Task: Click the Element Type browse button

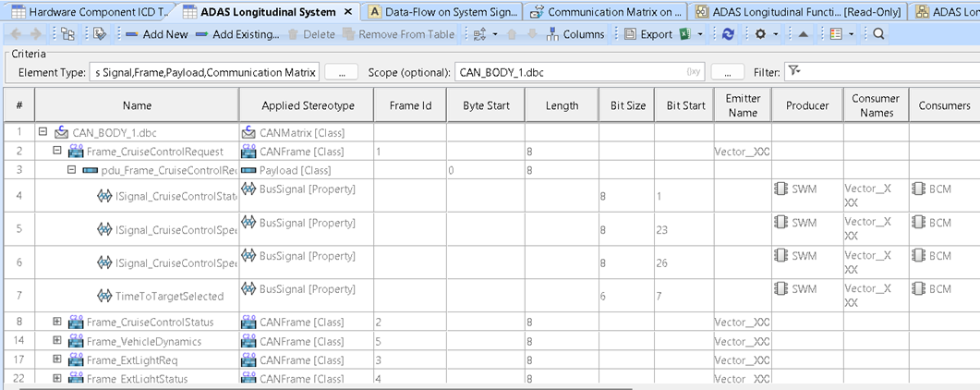Action: coord(341,72)
